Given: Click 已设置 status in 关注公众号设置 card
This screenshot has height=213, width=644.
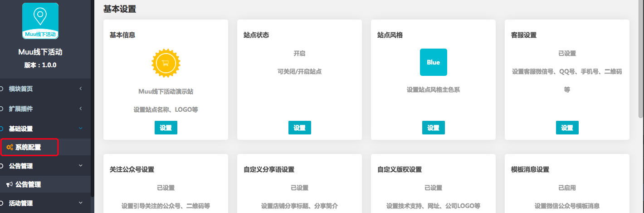Looking at the screenshot, I should pyautogui.click(x=166, y=188).
